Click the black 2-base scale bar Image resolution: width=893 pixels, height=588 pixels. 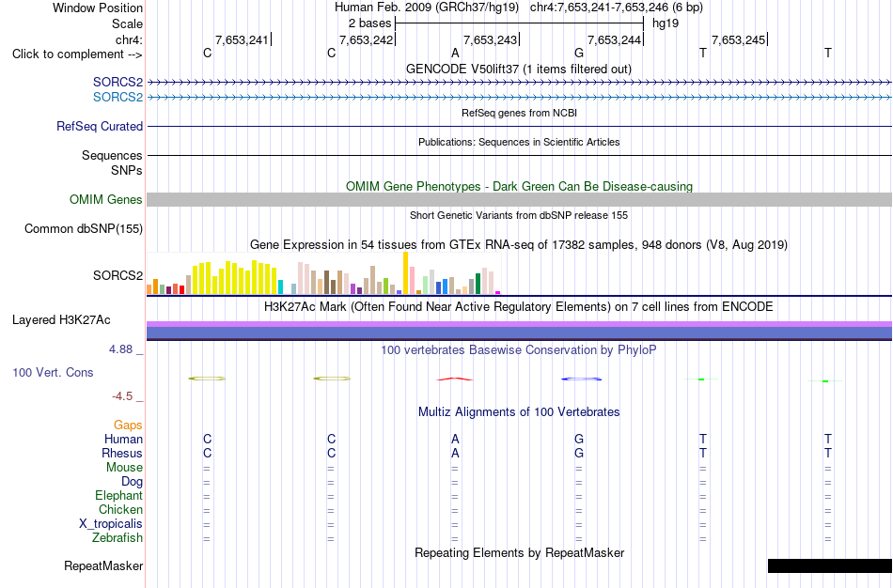click(x=520, y=23)
